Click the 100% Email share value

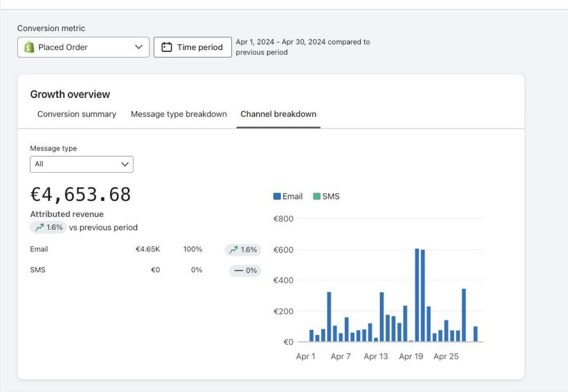click(x=193, y=249)
